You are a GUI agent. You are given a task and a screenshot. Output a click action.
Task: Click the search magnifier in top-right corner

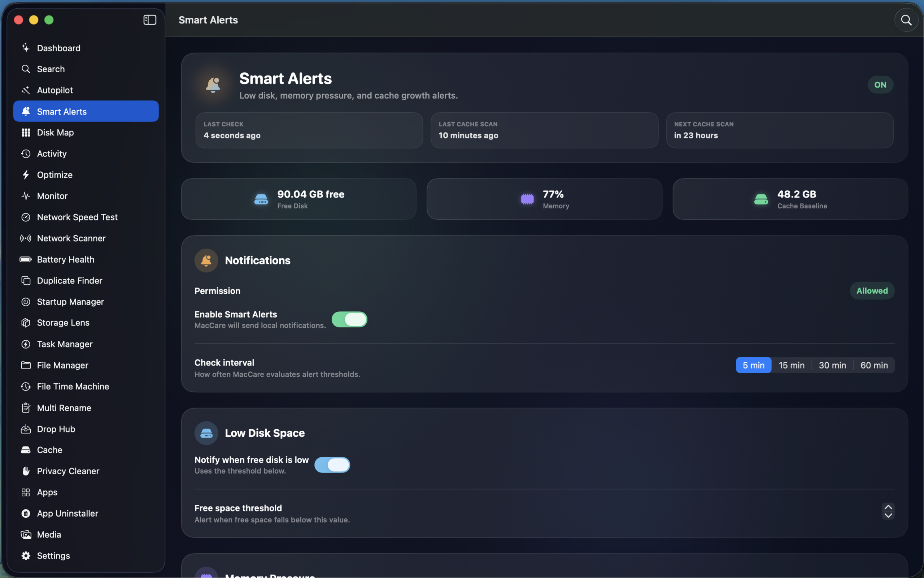click(906, 20)
